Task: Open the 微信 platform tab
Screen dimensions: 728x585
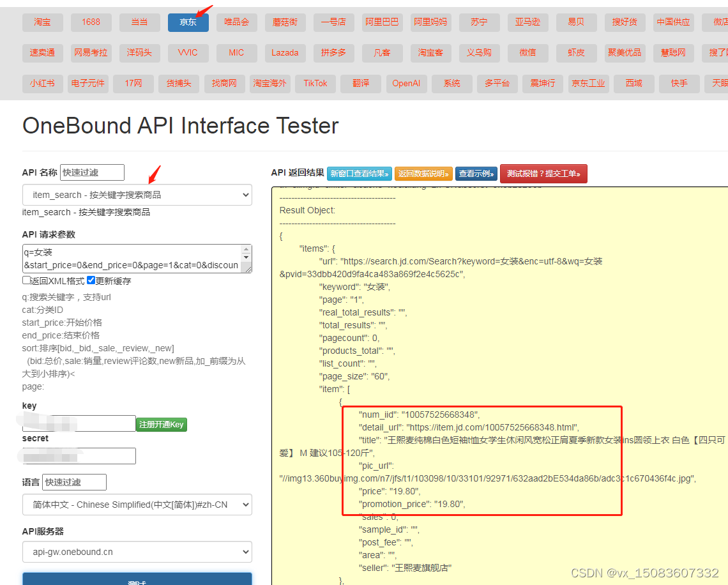Action: 528,53
